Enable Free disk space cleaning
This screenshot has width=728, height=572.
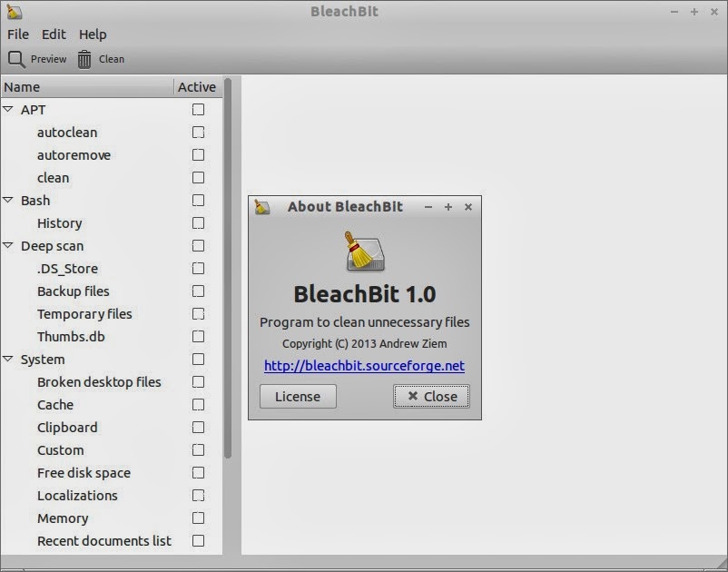196,473
